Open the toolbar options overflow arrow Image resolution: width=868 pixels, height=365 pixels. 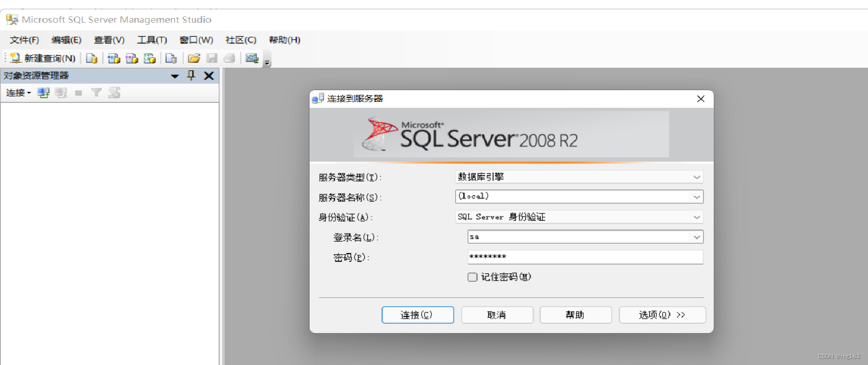click(x=267, y=62)
